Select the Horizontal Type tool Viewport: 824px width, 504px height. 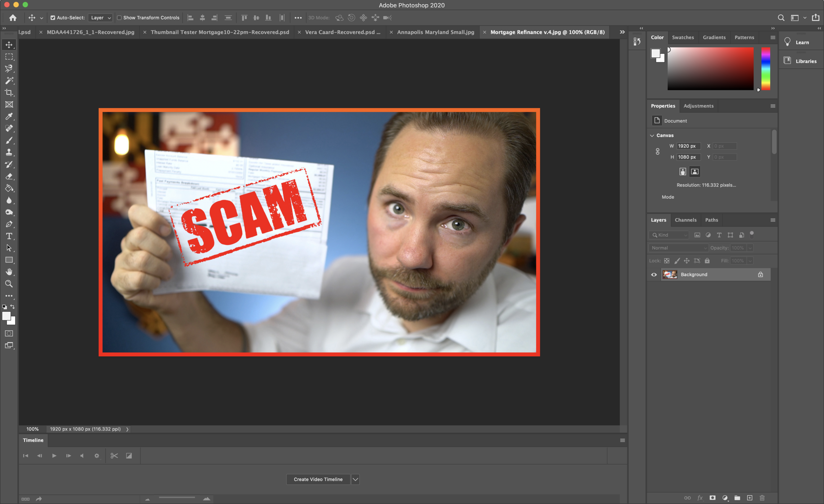(9, 236)
